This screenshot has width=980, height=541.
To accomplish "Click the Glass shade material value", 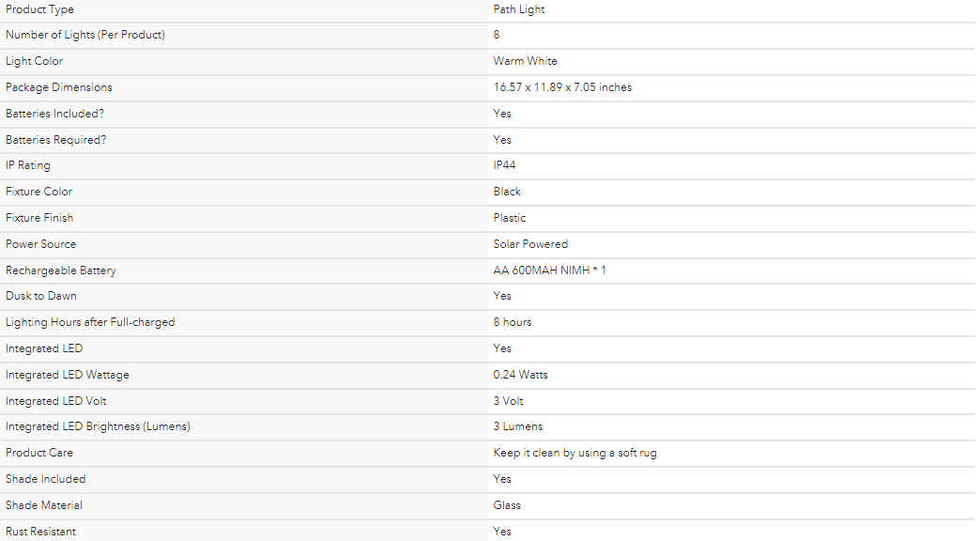I will (507, 505).
